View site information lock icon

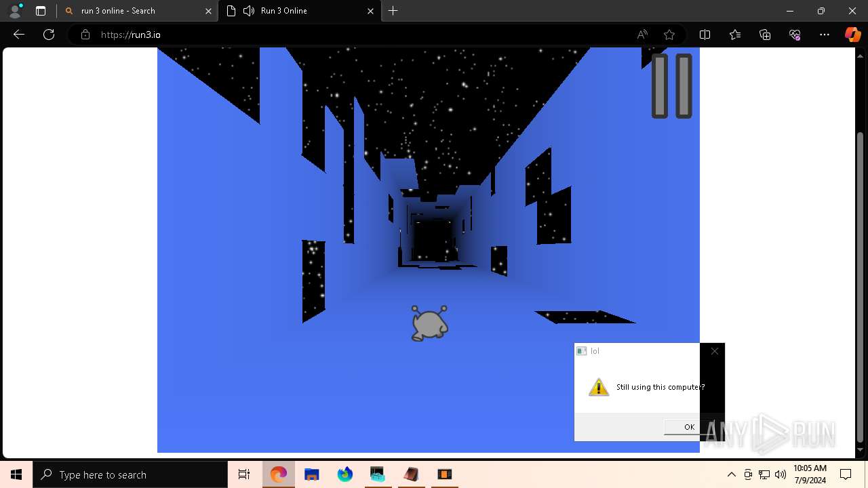coord(85,35)
